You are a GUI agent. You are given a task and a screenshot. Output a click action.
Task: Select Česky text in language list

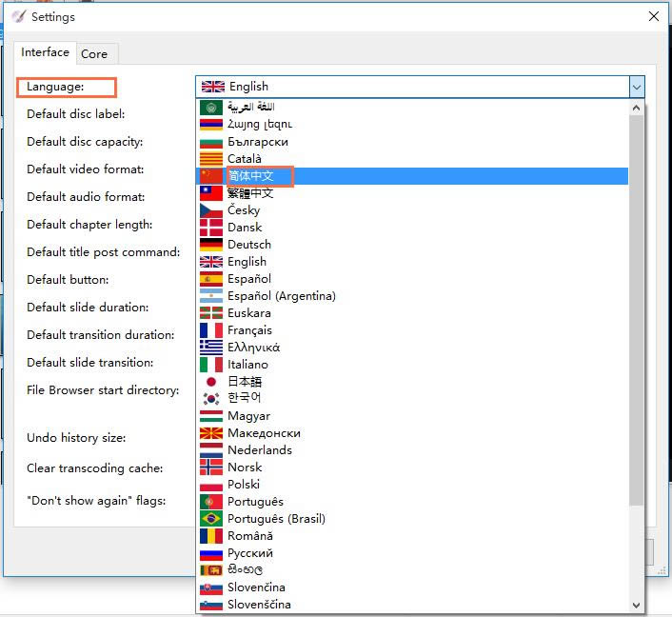(x=244, y=210)
